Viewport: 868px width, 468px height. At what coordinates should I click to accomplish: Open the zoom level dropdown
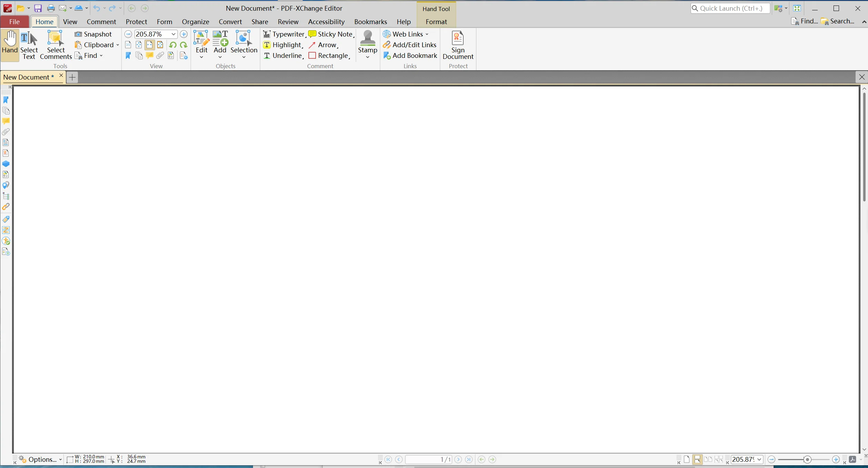pos(173,34)
